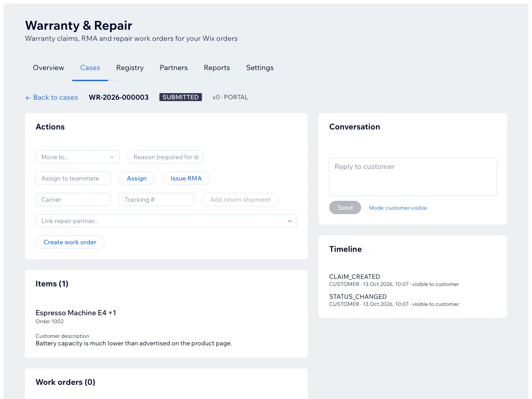532x399 pixels.
Task: Click the Back to cases link
Action: 51,98
